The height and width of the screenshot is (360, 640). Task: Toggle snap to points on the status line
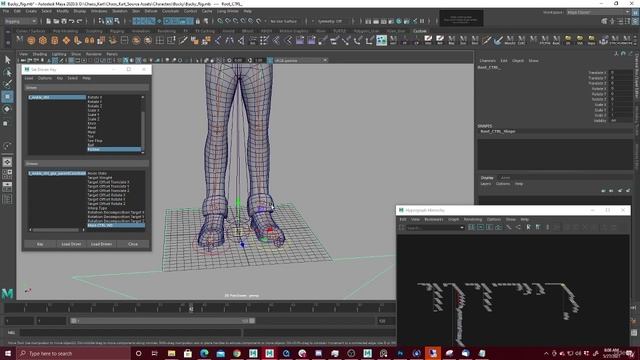pyautogui.click(x=236, y=21)
